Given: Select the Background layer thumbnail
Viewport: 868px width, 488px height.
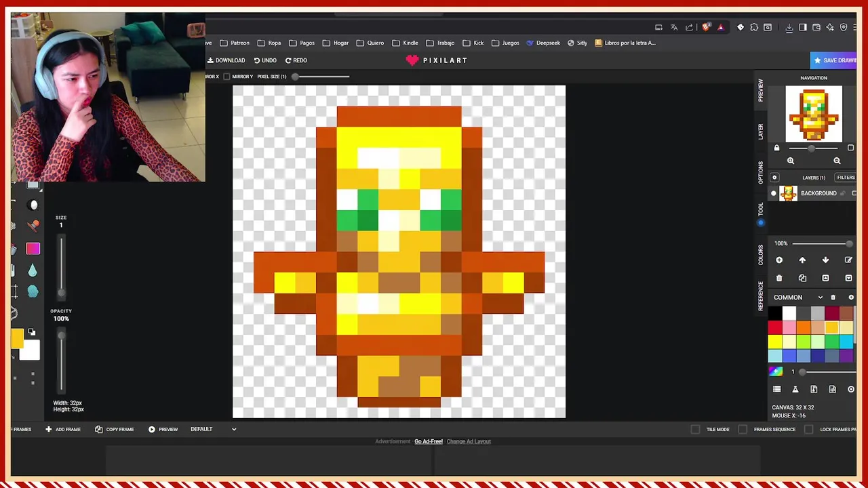Looking at the screenshot, I should pos(788,194).
